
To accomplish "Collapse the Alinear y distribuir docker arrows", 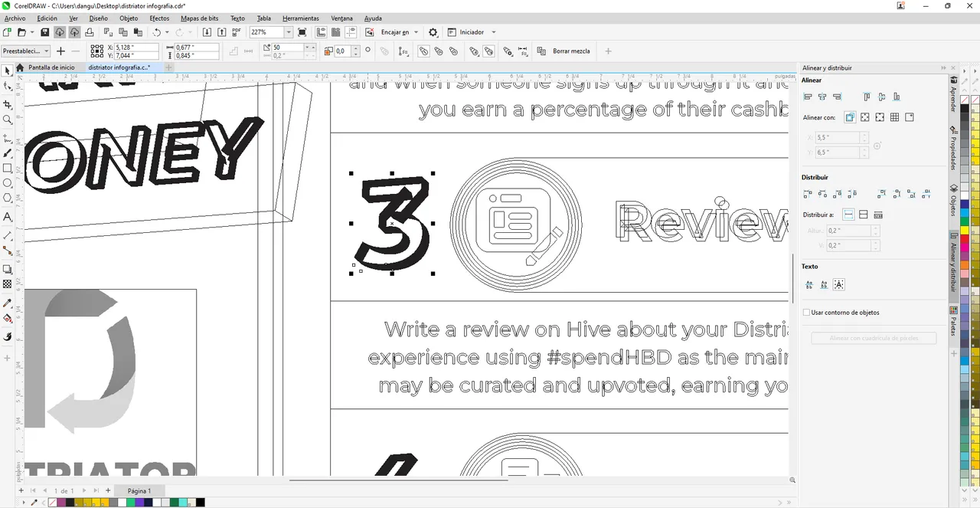I will click(x=943, y=68).
